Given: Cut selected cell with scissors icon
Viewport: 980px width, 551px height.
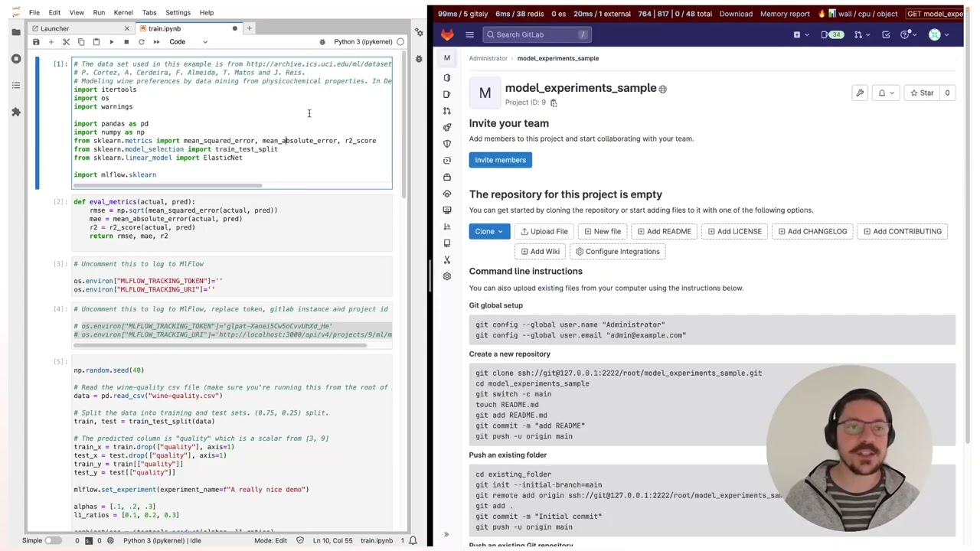Looking at the screenshot, I should click(66, 42).
